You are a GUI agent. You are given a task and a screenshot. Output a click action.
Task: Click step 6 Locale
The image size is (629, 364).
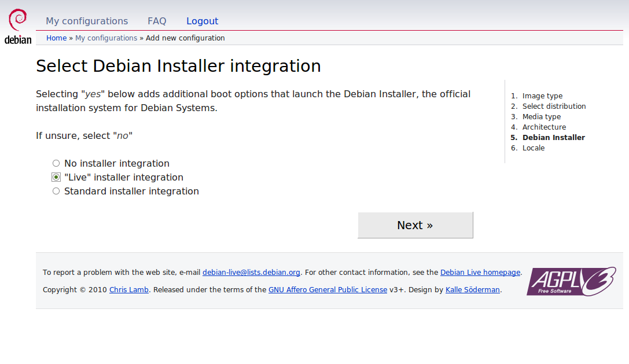(534, 148)
